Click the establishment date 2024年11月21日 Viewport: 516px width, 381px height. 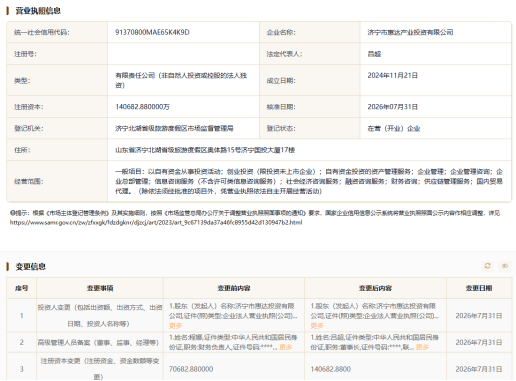pyautogui.click(x=393, y=75)
